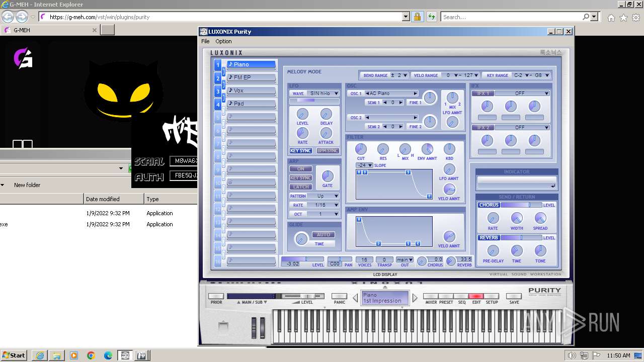The height and width of the screenshot is (362, 644).
Task: Open the Option menu in Purity
Action: click(223, 41)
